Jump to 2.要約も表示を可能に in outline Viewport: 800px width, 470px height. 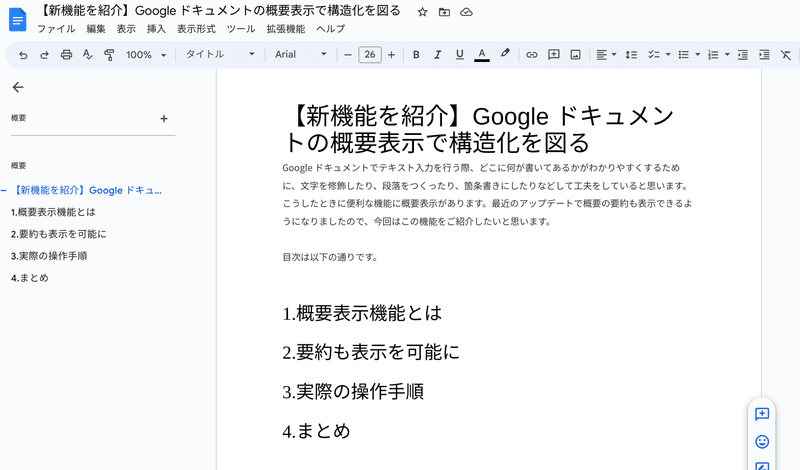click(x=59, y=234)
